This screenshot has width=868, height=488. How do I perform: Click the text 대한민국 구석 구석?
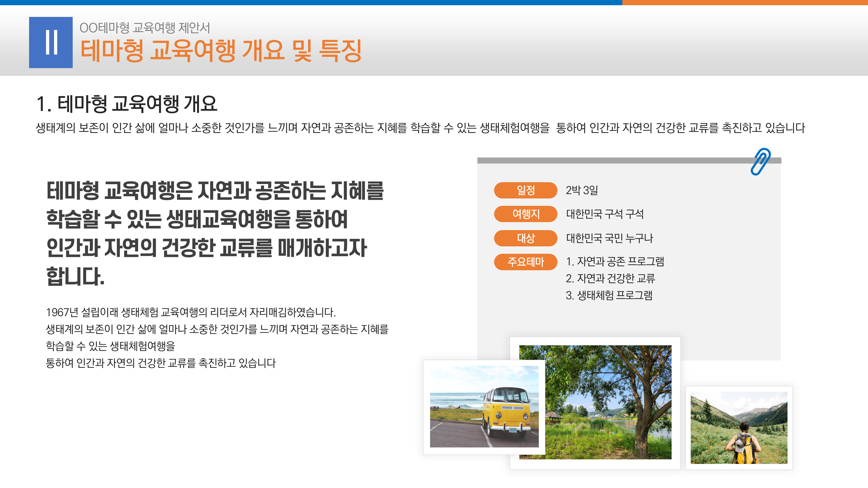[605, 214]
